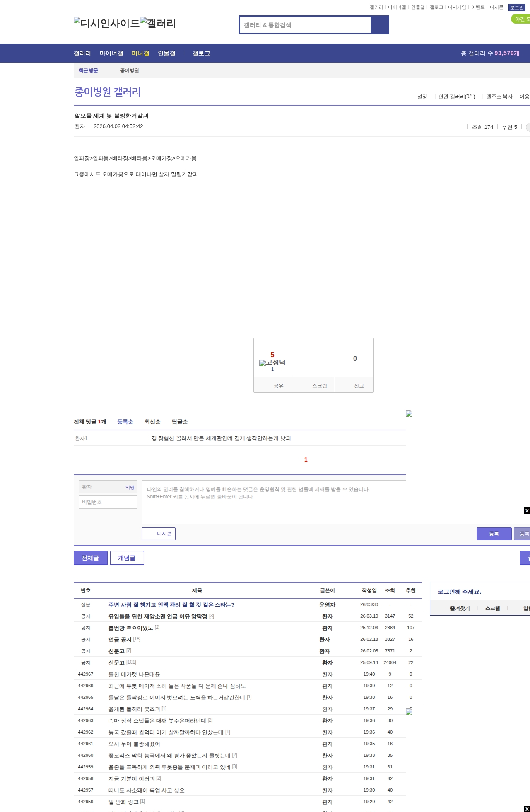The width and height of the screenshot is (530, 812).
Task: Select the 개념글 tab
Action: pos(127,558)
